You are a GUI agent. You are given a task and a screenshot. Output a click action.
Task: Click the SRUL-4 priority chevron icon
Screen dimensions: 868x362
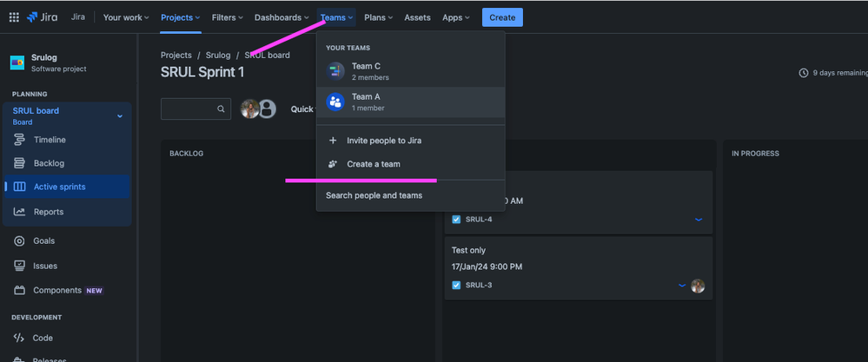[699, 220]
